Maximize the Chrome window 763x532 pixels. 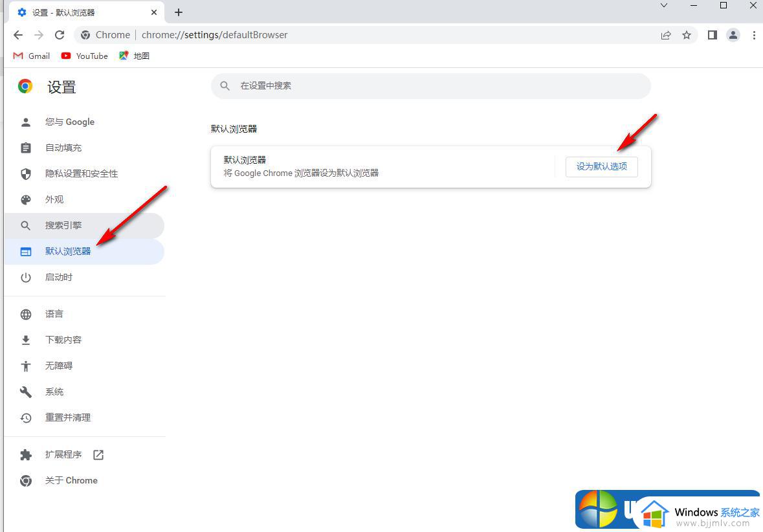(724, 5)
